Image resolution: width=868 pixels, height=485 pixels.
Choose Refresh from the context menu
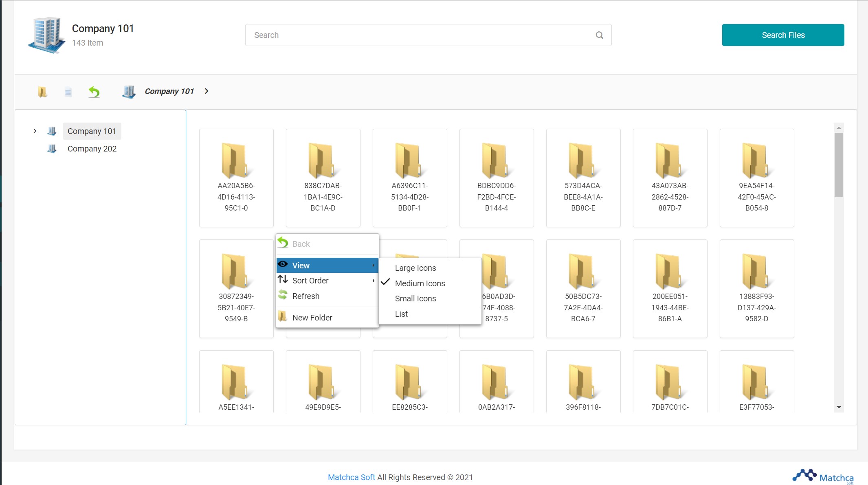pos(305,296)
